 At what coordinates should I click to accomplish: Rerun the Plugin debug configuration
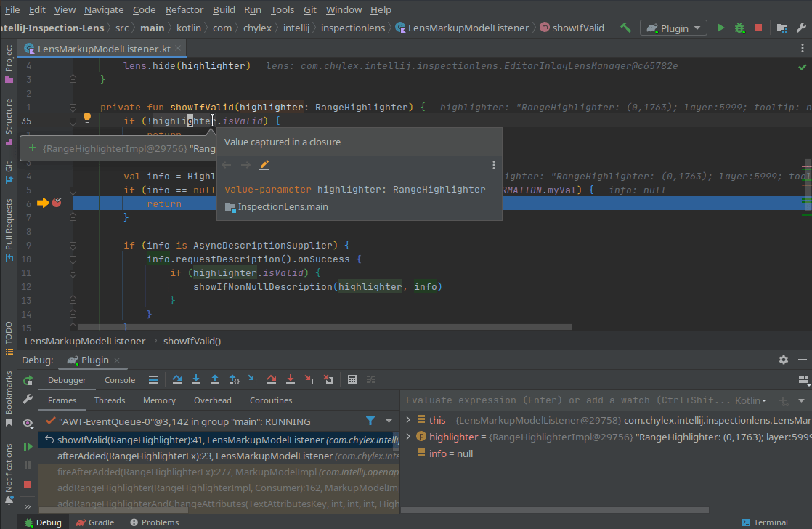tap(28, 380)
